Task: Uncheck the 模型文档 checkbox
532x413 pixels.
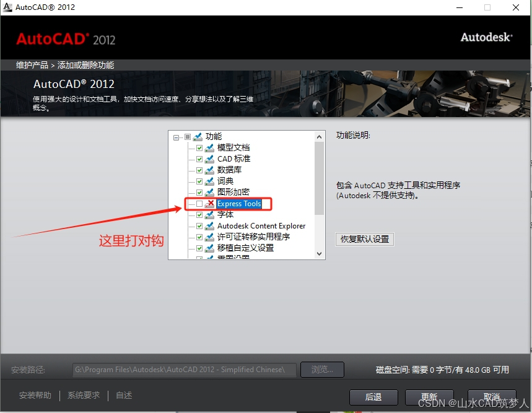Action: [x=199, y=148]
